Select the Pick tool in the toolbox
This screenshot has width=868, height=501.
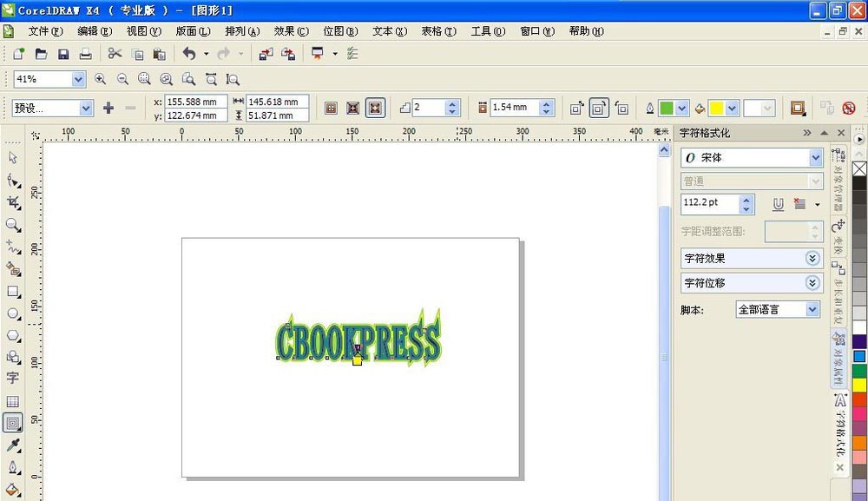point(13,157)
